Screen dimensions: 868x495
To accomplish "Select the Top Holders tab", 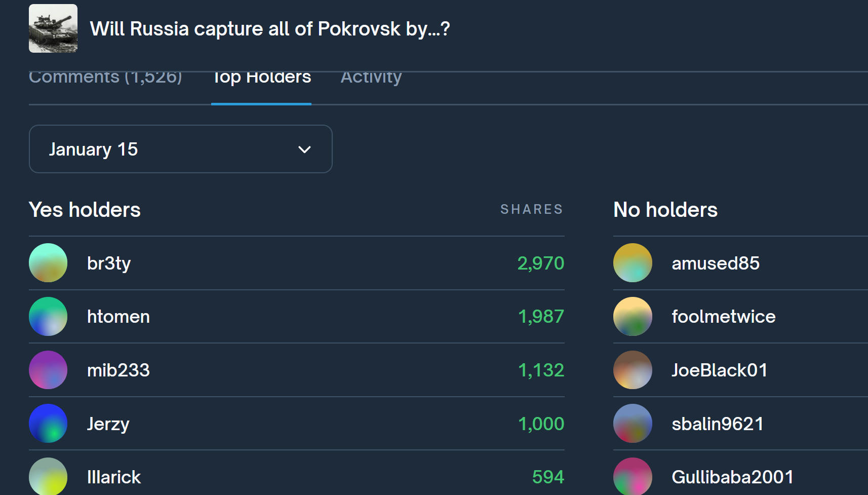I will click(261, 78).
